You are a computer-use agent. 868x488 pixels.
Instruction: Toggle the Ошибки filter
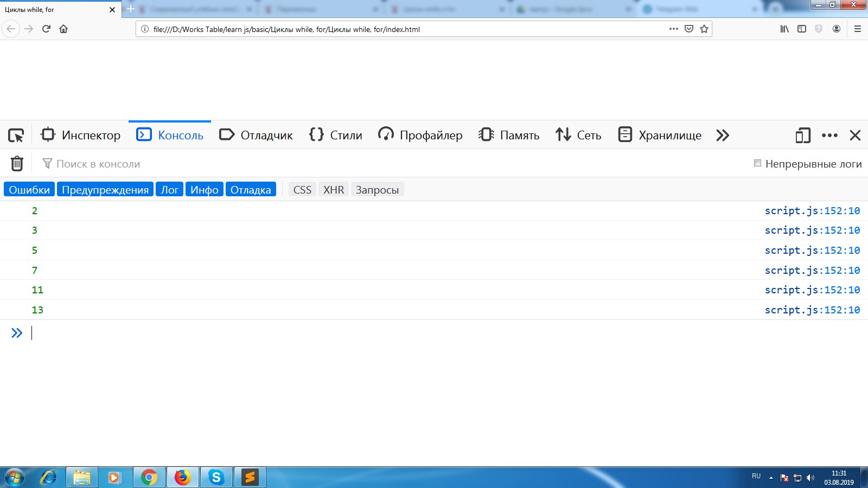click(x=29, y=190)
